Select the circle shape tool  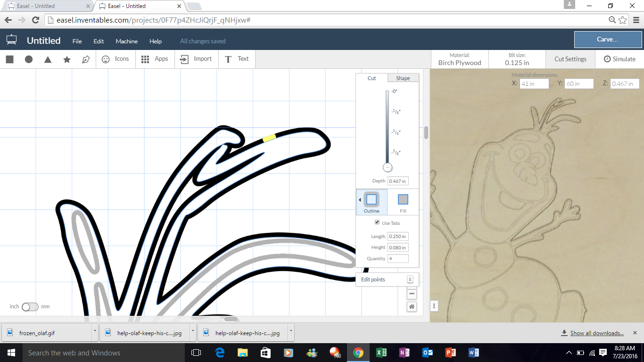click(29, 59)
